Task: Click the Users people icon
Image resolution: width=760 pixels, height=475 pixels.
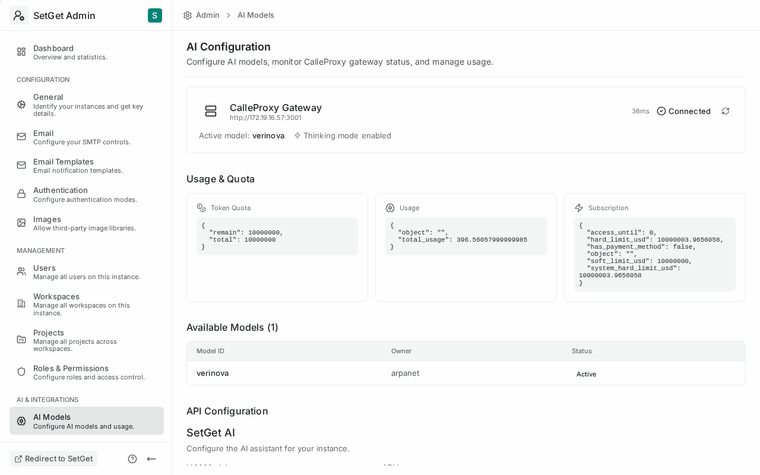Action: point(21,271)
